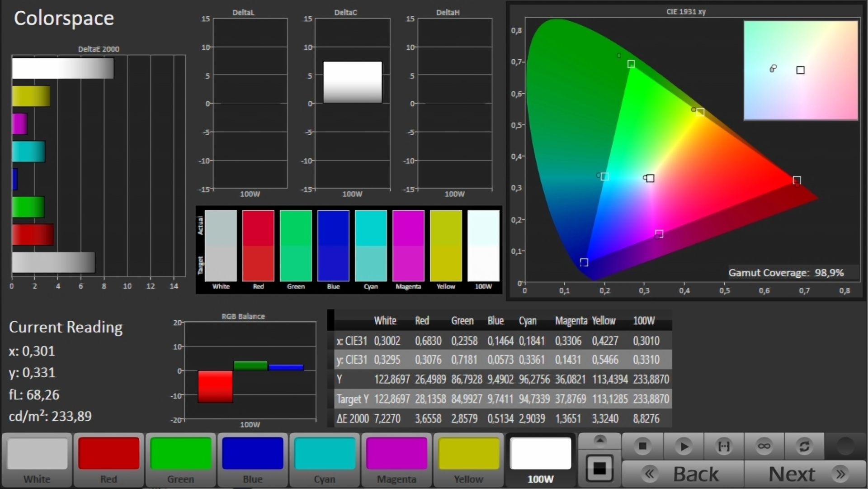Screen dimensions: 868x489
Task: Click the 100W actual/target comparison swatch
Action: point(483,246)
